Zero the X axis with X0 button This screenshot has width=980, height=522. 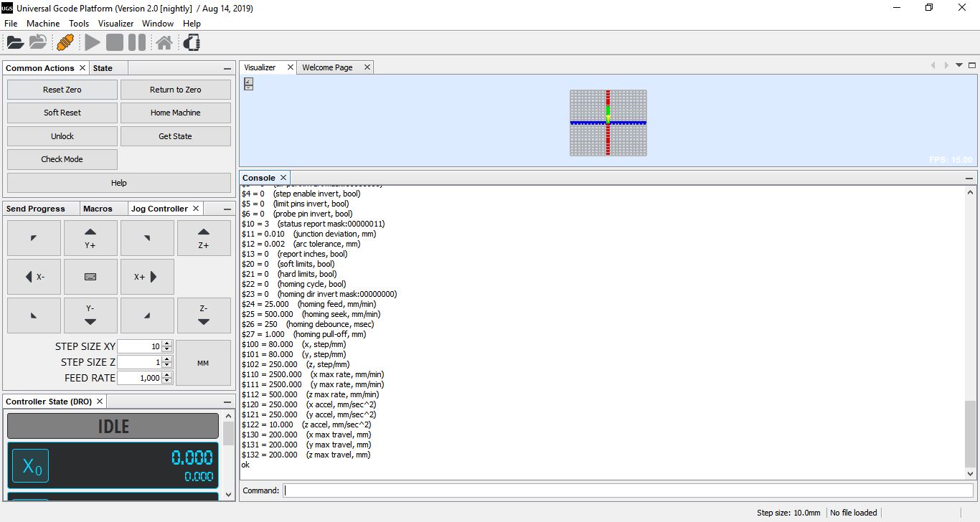coord(31,467)
